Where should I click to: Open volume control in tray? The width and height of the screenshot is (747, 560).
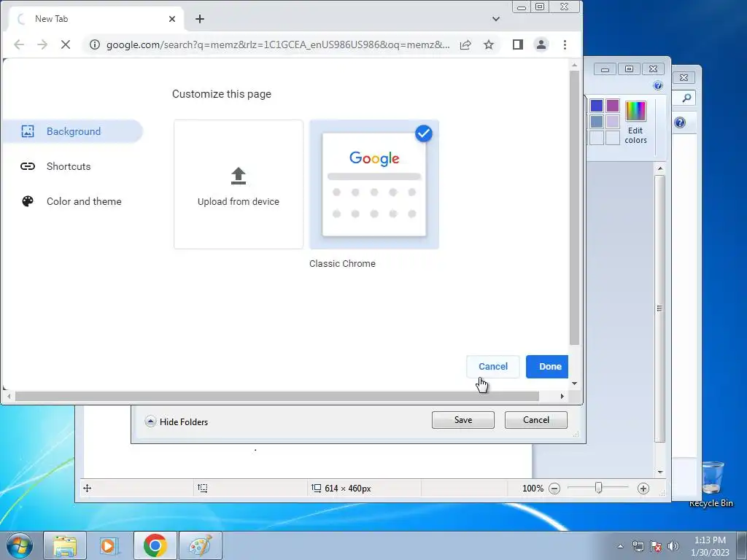[x=673, y=546]
